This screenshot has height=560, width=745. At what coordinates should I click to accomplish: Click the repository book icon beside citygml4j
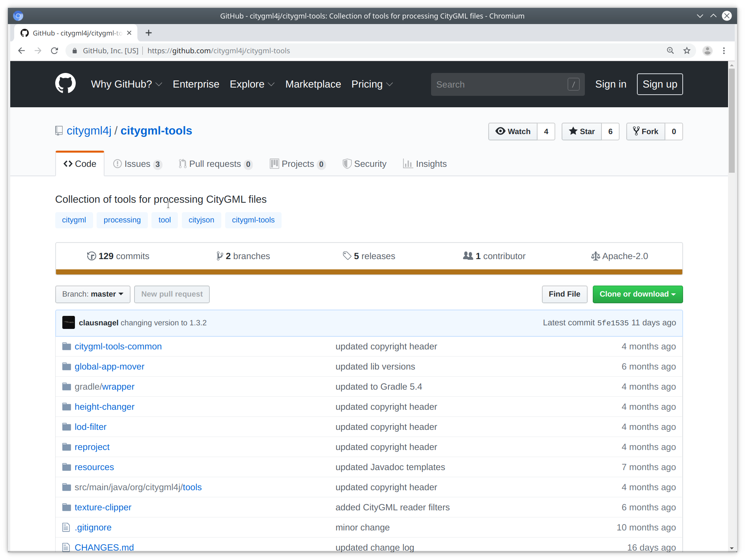59,131
